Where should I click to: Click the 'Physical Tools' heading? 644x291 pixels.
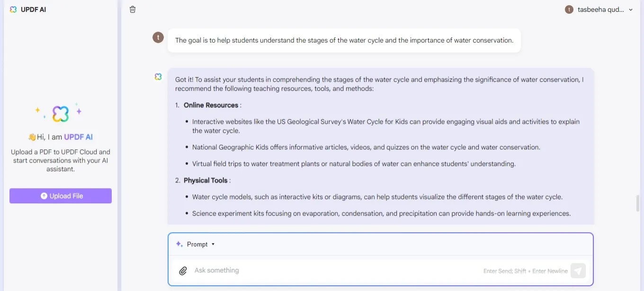click(x=206, y=180)
